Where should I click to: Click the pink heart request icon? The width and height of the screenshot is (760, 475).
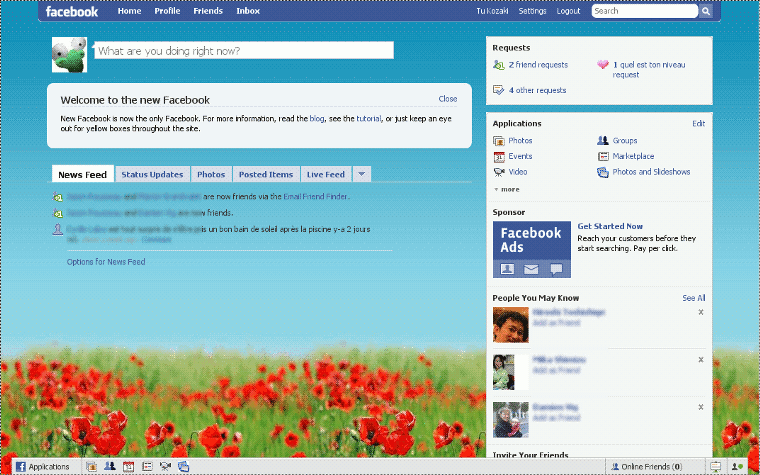(x=602, y=64)
